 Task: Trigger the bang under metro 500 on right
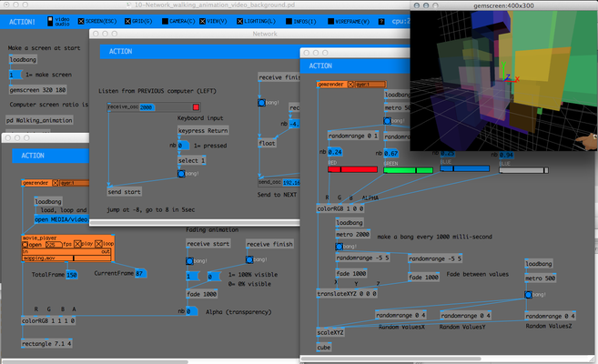pyautogui.click(x=529, y=294)
